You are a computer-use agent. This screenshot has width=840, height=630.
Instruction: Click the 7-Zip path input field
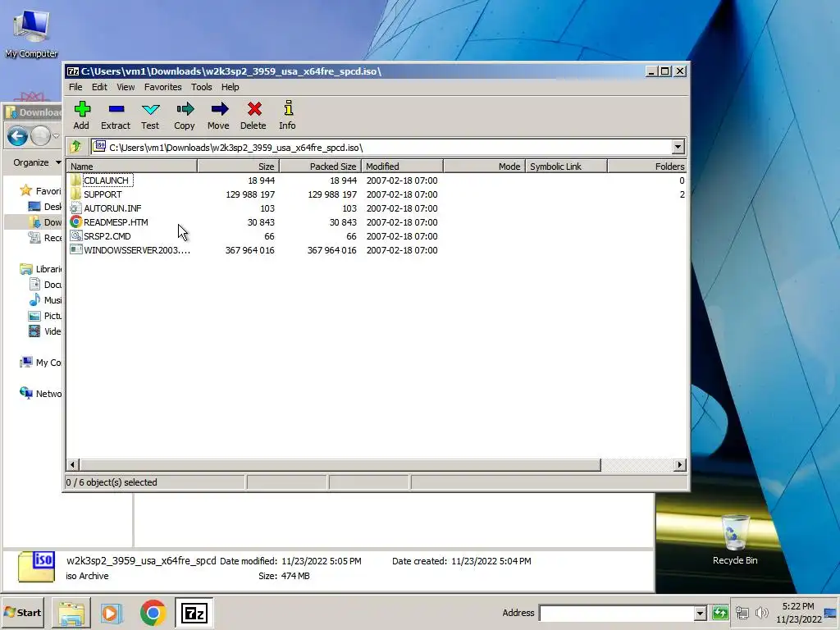point(381,147)
